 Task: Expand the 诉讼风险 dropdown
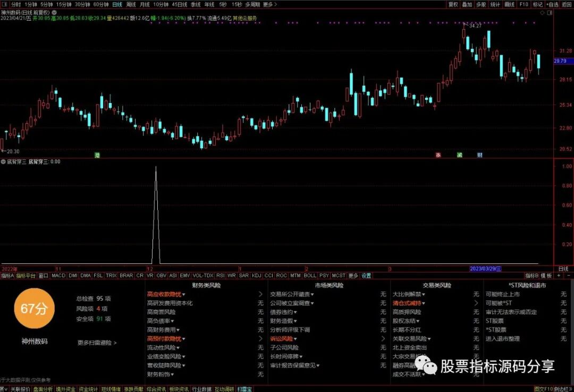pos(283,338)
